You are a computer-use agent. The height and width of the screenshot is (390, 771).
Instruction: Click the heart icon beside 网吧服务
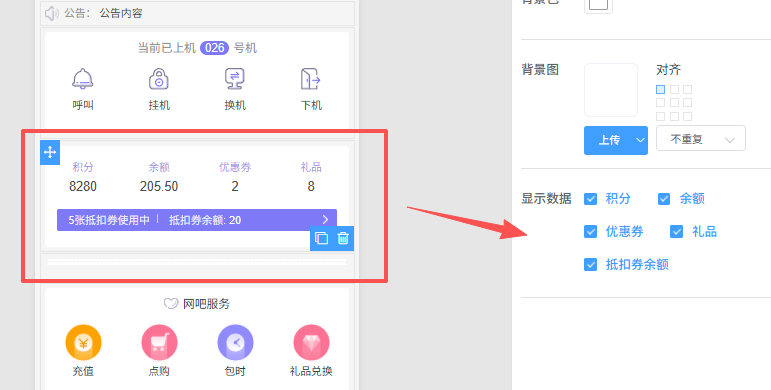[171, 304]
